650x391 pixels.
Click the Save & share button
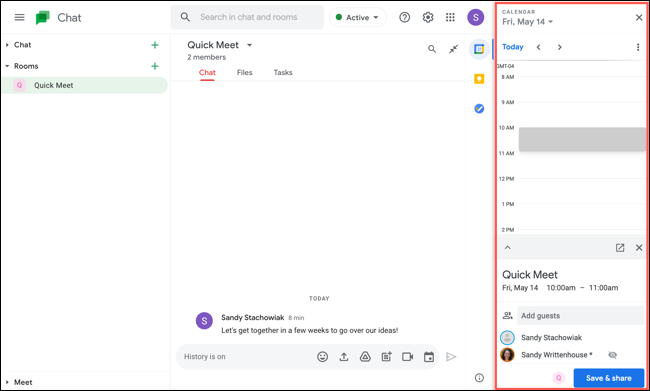[x=609, y=378]
